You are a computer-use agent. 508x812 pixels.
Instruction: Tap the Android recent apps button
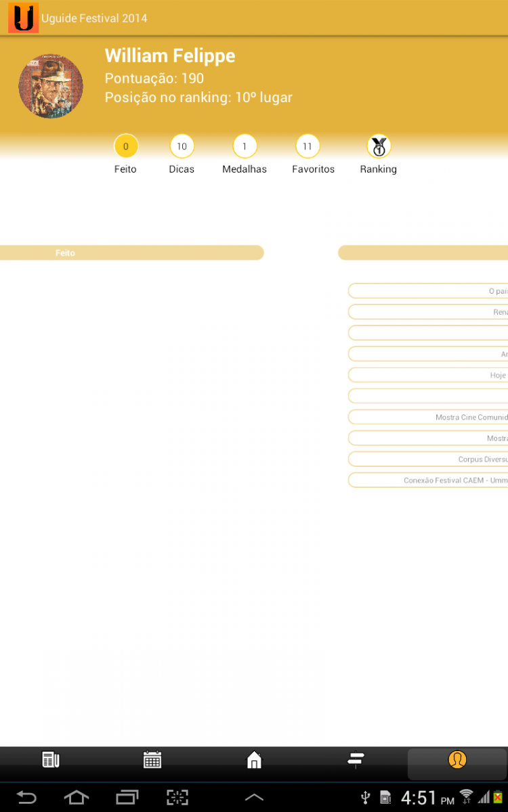[127, 797]
